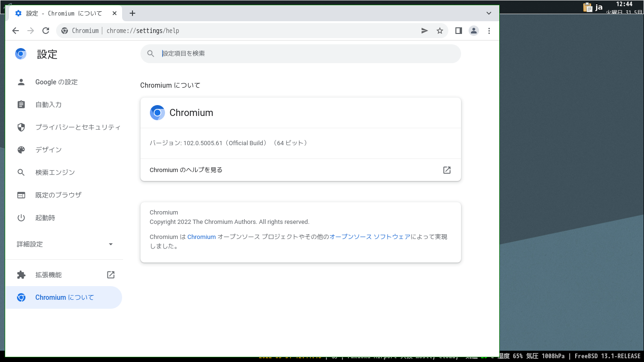Screen dimensions: 644x362
Task: Click the power icon for 起動時
Action: point(21,218)
